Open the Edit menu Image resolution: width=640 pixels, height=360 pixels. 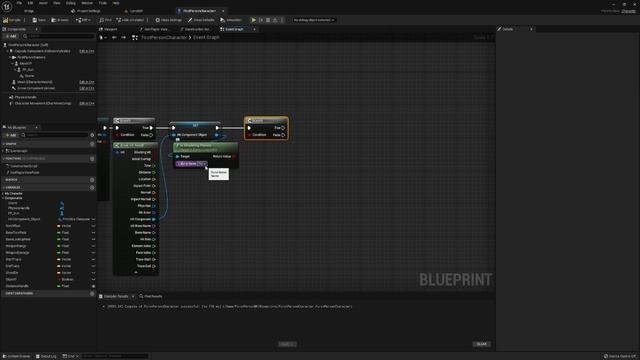[x=30, y=3]
